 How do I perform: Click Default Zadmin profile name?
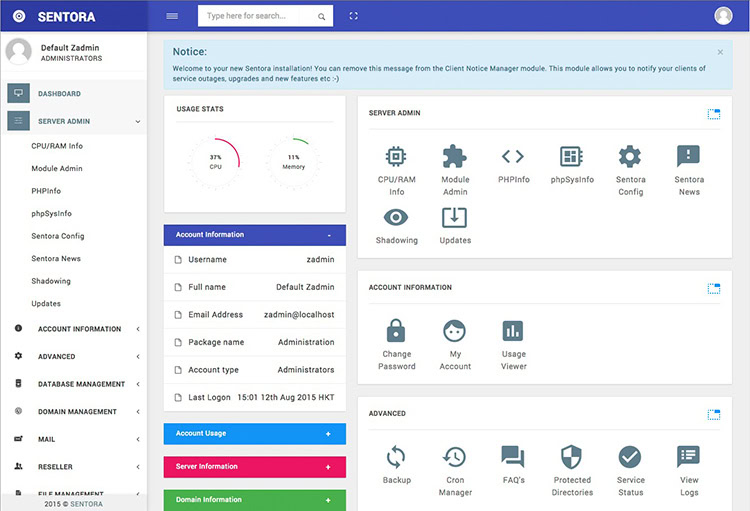pyautogui.click(x=70, y=48)
